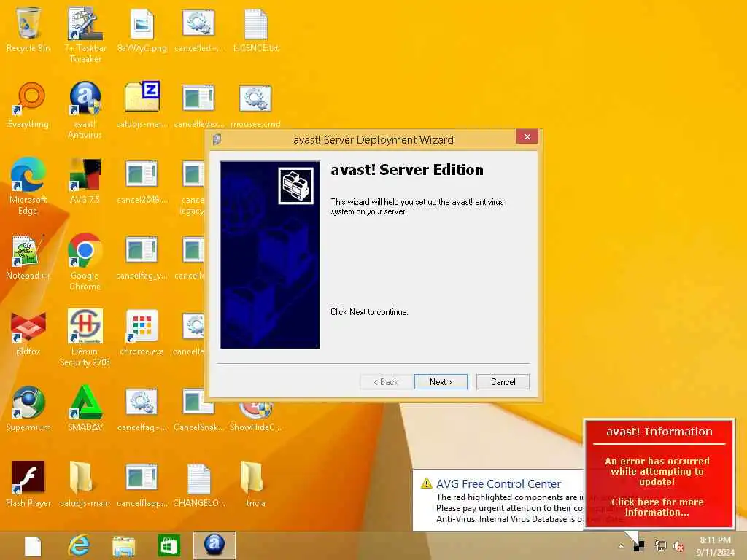Select the calubjs-mai zip archive icon
Viewport: 747px width, 560px height.
pos(142,105)
